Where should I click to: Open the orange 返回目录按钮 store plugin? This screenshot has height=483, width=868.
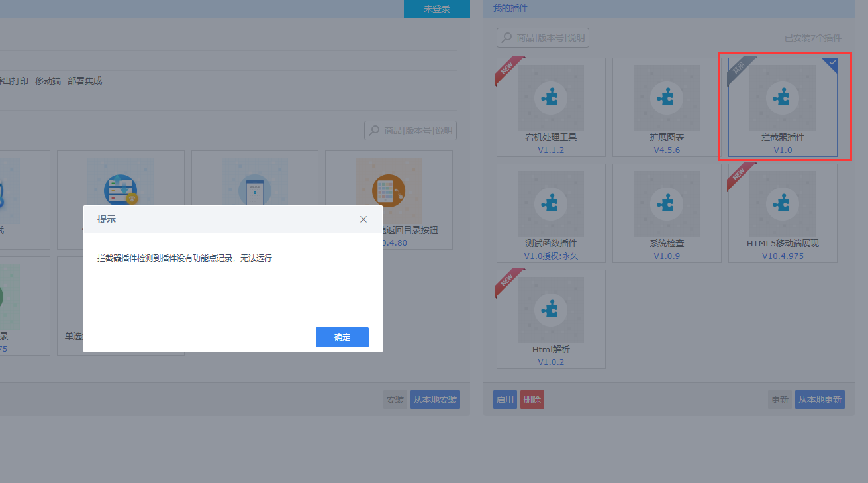click(x=389, y=200)
